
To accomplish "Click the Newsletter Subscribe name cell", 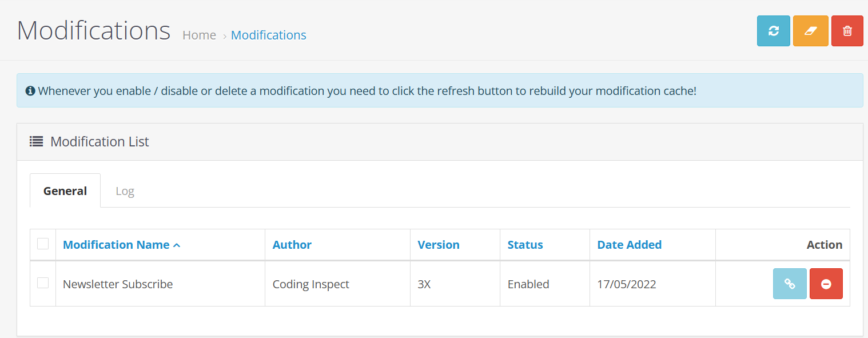I will click(x=118, y=284).
